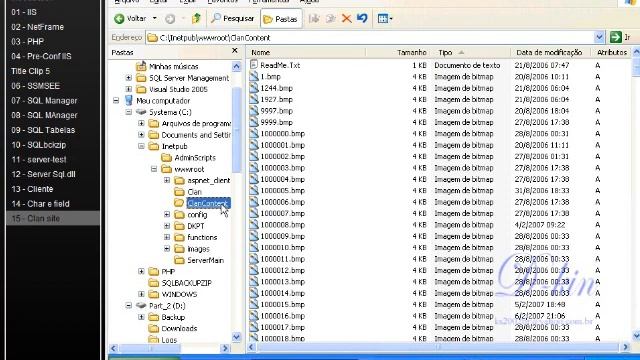
Task: Select AdminScripts folder in tree
Action: (x=195, y=158)
